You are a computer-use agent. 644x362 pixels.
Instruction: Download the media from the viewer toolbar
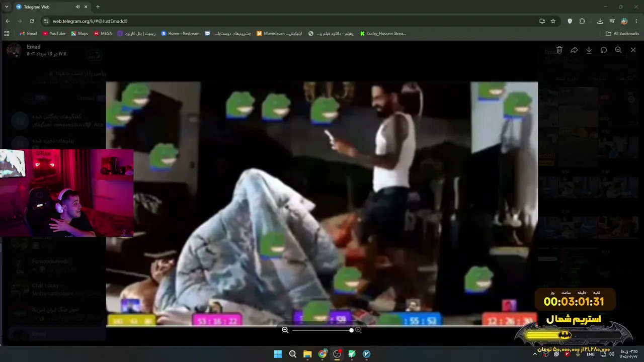[x=589, y=50]
